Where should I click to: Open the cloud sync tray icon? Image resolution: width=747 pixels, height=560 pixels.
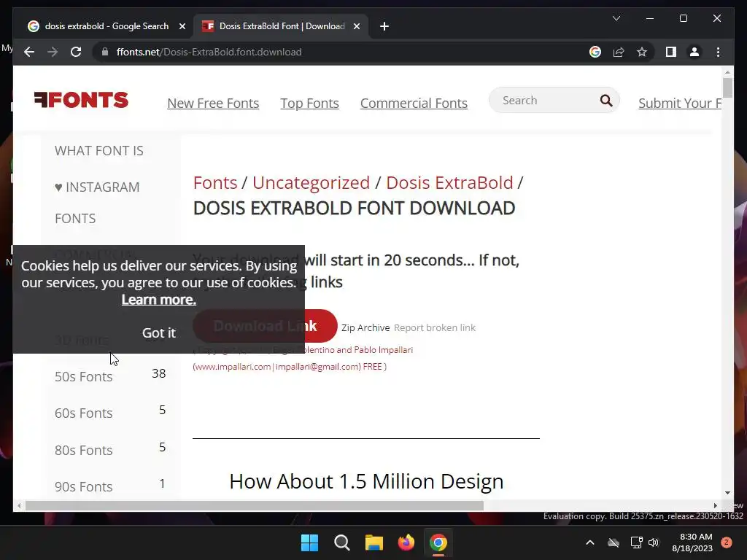click(614, 542)
